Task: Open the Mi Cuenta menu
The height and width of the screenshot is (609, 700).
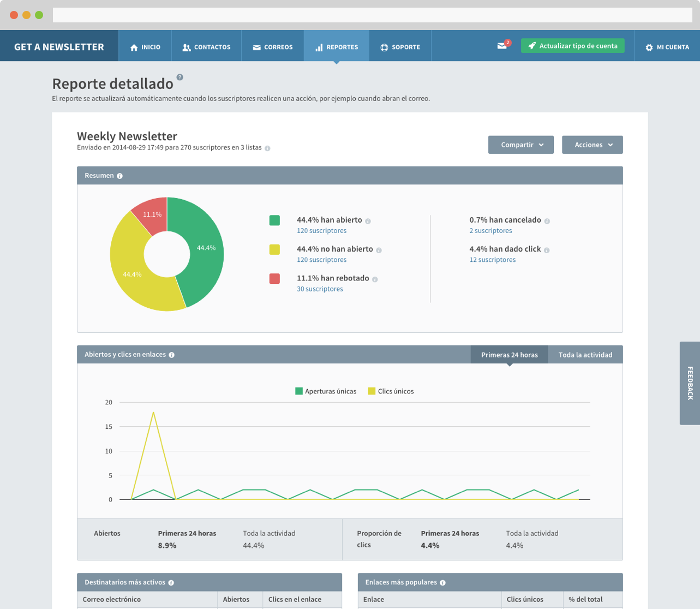Action: 667,47
